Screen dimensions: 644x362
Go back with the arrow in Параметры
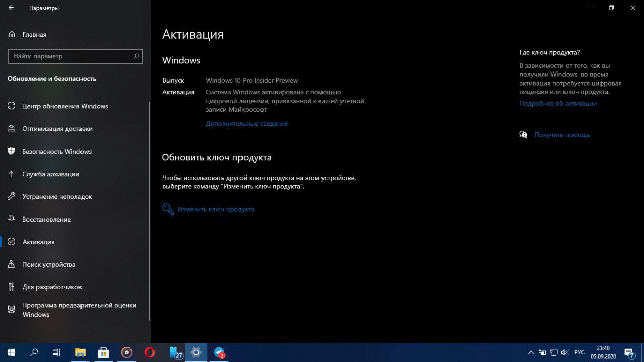11,8
